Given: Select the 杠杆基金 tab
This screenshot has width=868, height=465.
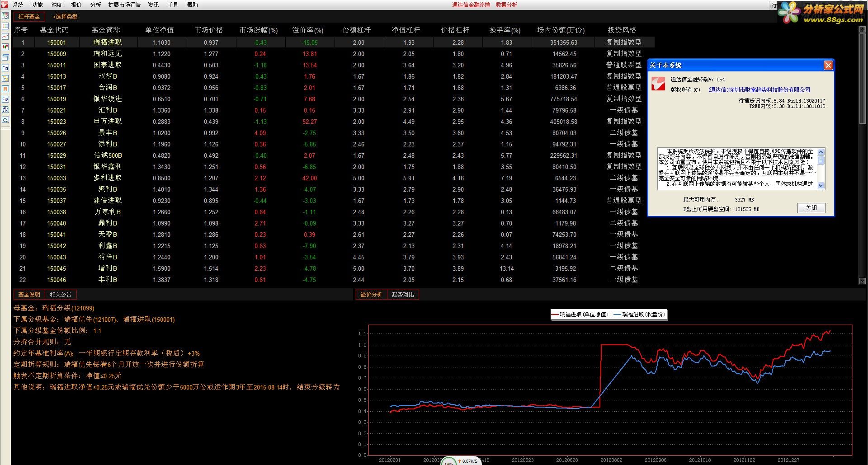Looking at the screenshot, I should point(29,17).
